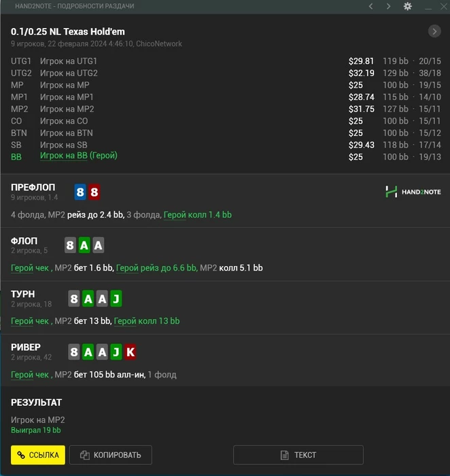Click Герой колл 1.4 bb on preflop
Screen dimensions: 450x476
(x=198, y=215)
